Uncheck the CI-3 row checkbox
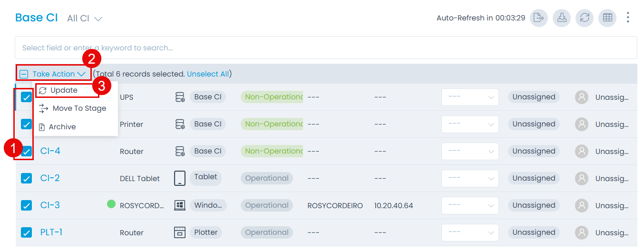The width and height of the screenshot is (644, 250). [26, 205]
